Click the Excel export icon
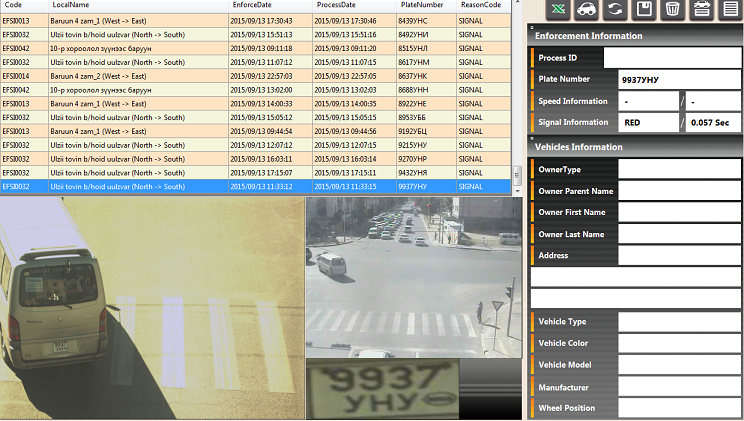The image size is (744, 421). click(x=559, y=10)
